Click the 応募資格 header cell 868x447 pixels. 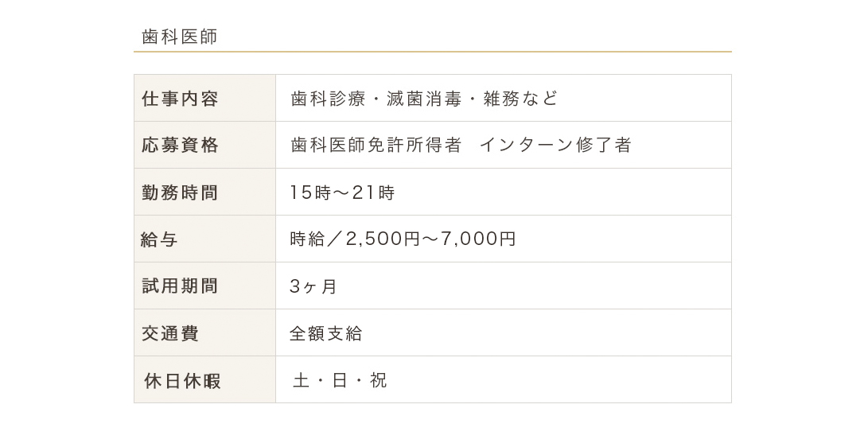(180, 146)
